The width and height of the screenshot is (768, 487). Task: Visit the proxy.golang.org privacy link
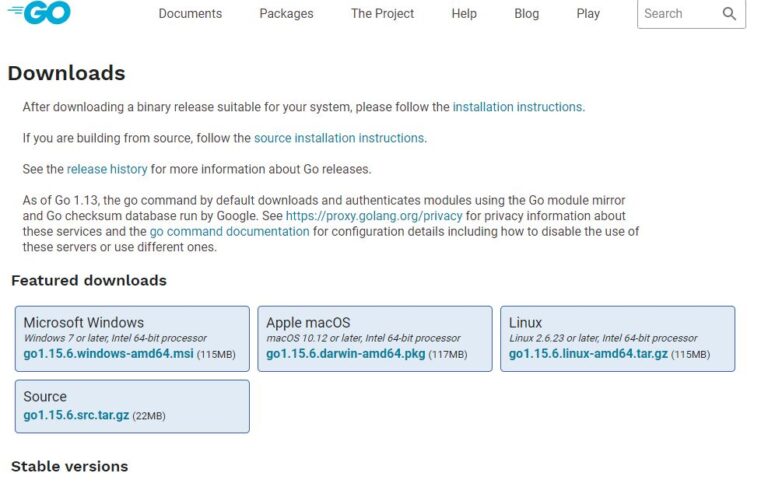pyautogui.click(x=374, y=216)
